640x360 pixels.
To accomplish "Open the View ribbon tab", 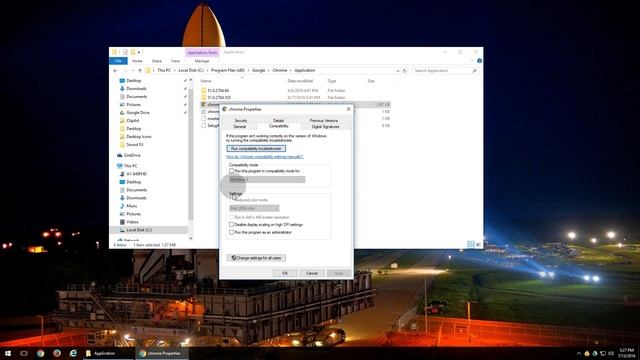I will point(176,61).
